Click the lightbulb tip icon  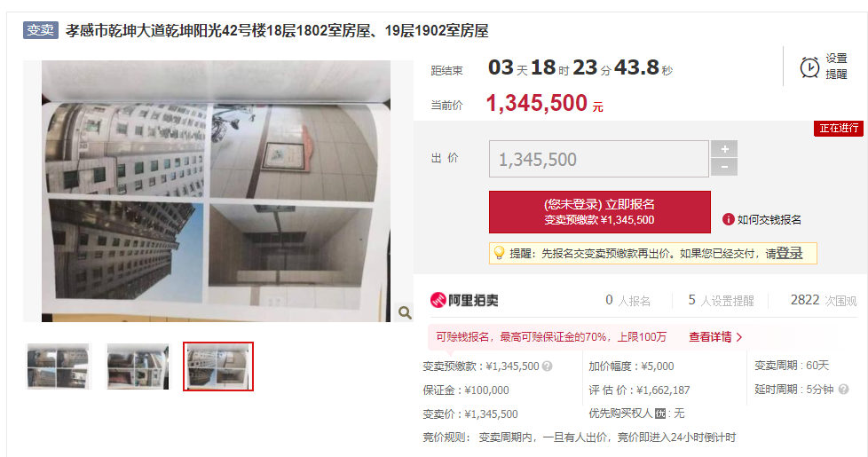[x=500, y=254]
